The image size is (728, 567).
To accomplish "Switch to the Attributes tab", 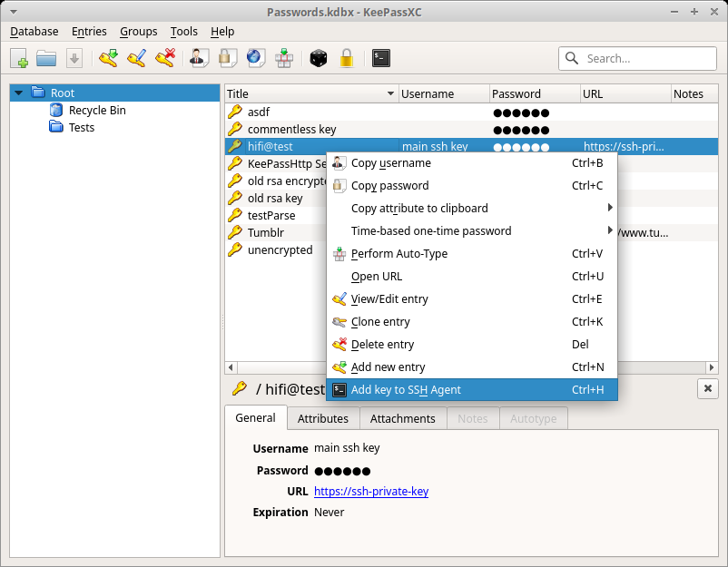I will click(x=323, y=418).
